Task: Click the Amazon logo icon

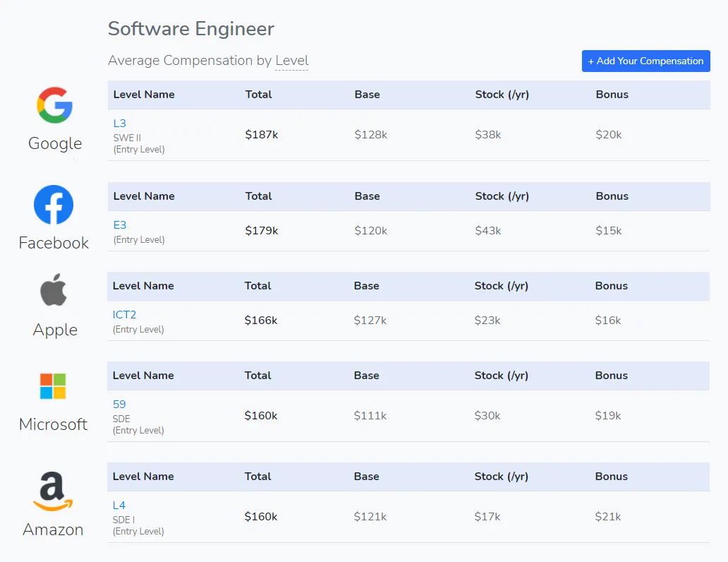Action: tap(53, 491)
